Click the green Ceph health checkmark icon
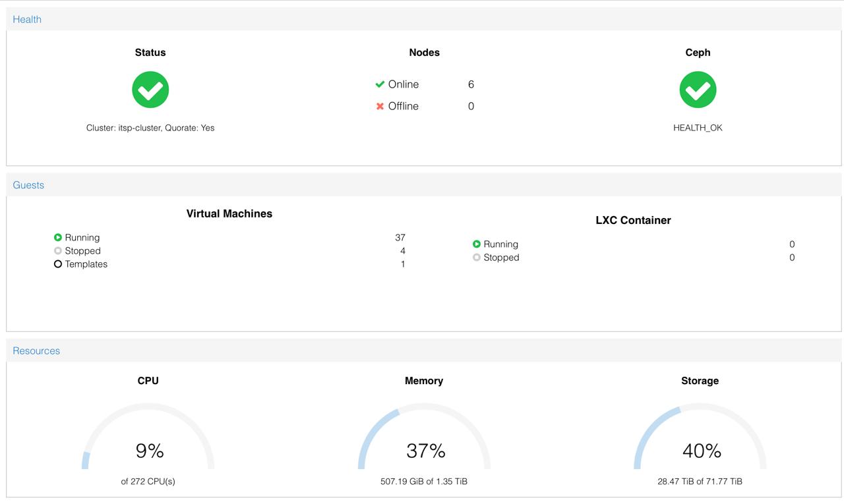844x504 pixels. tap(698, 90)
